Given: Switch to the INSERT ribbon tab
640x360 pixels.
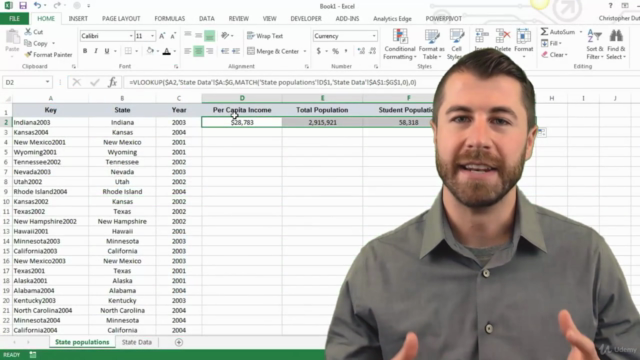Looking at the screenshot, I should 78,19.
